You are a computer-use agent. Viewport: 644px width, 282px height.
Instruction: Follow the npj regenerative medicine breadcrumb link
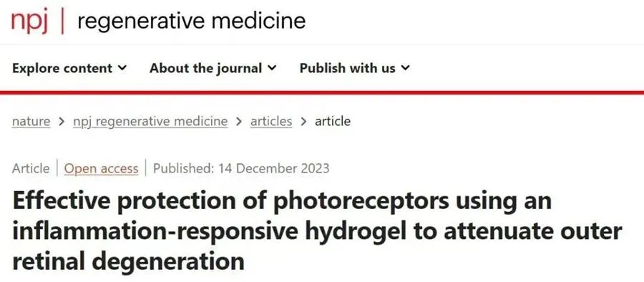[x=150, y=121]
